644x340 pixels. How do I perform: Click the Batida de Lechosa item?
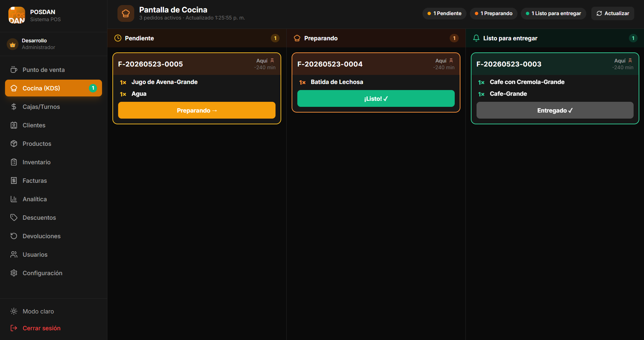point(337,82)
